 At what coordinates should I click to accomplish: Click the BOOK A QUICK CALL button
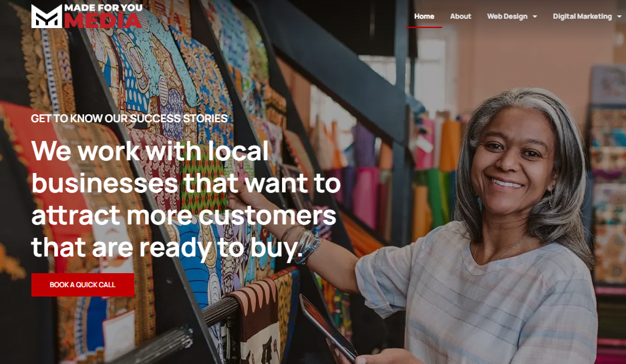point(83,285)
